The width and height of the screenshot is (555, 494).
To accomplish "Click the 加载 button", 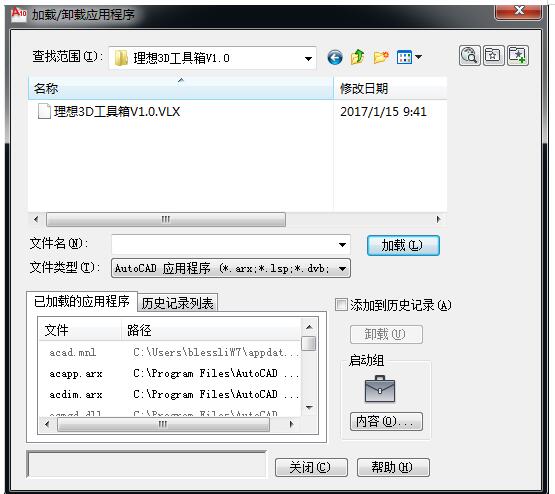I will click(403, 245).
